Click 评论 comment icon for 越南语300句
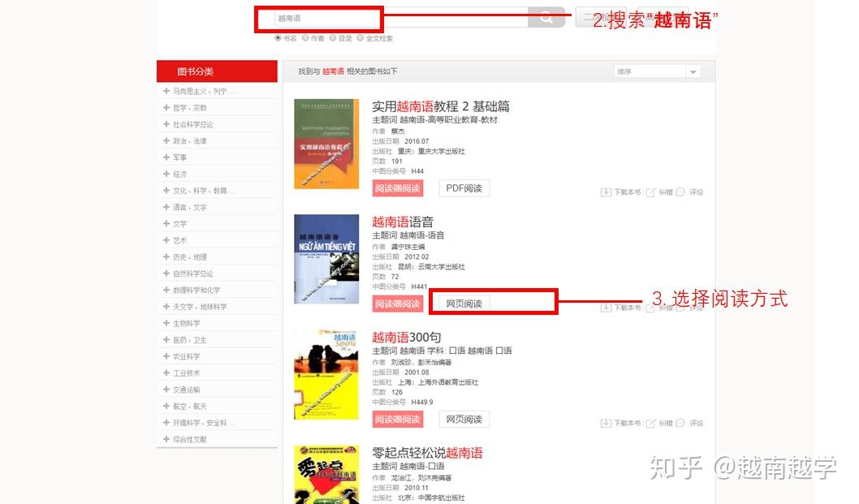The height and width of the screenshot is (504, 859). (680, 424)
